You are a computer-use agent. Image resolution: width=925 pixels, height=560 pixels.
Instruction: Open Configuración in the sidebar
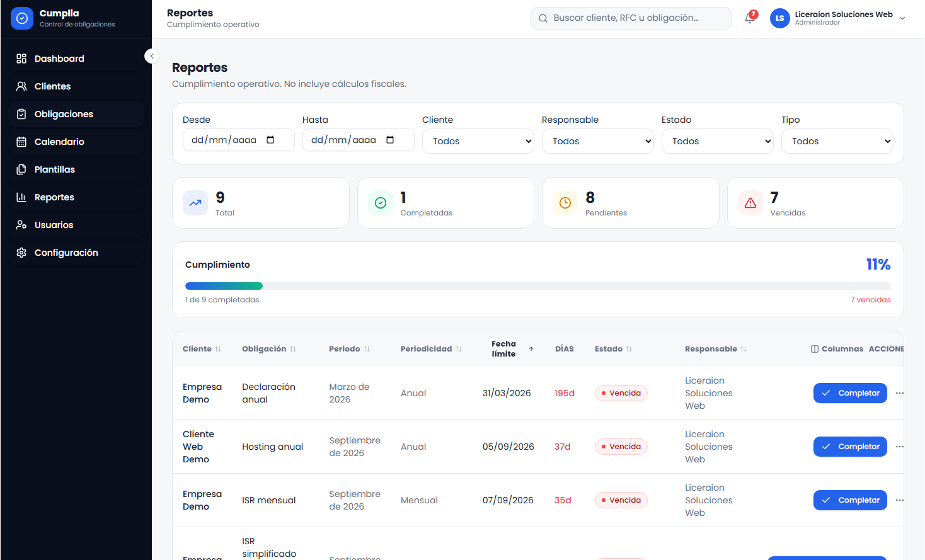[76, 253]
